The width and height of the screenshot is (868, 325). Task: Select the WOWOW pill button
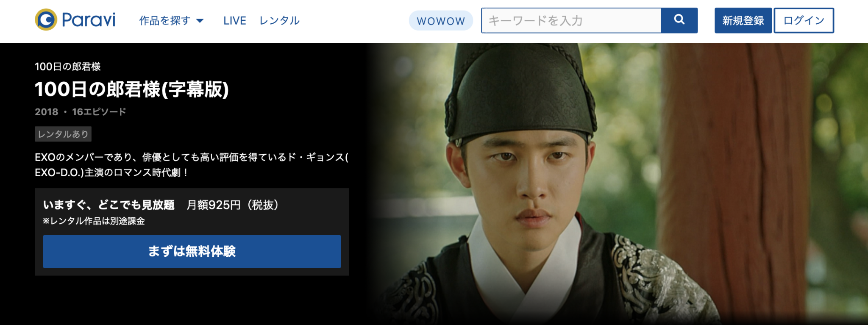(x=441, y=21)
